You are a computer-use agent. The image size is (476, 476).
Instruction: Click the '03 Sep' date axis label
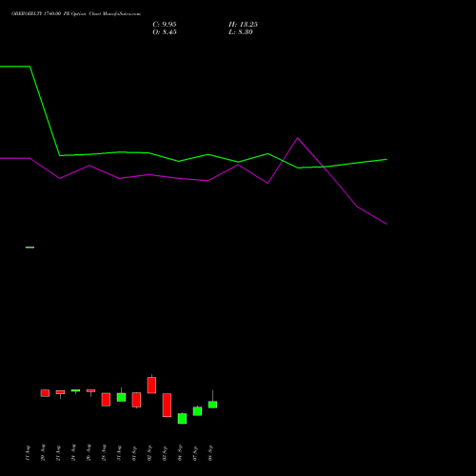pyautogui.click(x=165, y=452)
